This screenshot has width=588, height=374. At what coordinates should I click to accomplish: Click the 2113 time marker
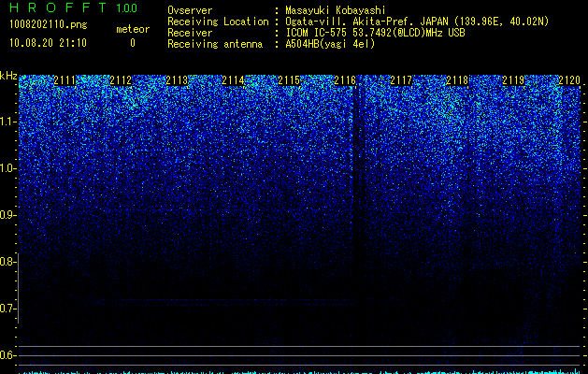pos(177,80)
